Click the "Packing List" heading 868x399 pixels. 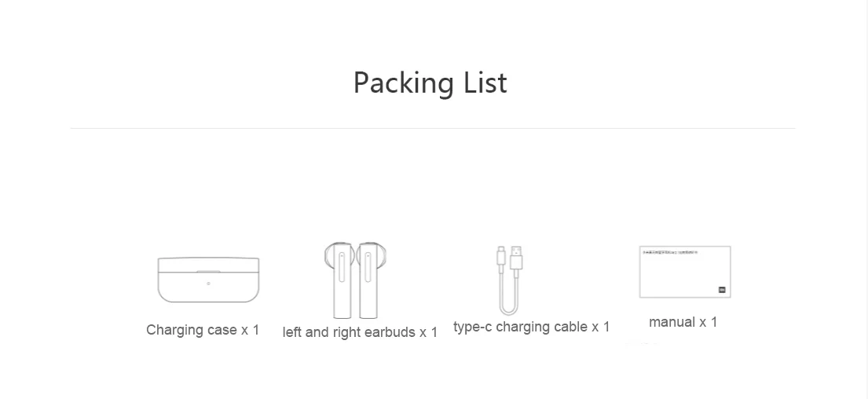coord(430,83)
